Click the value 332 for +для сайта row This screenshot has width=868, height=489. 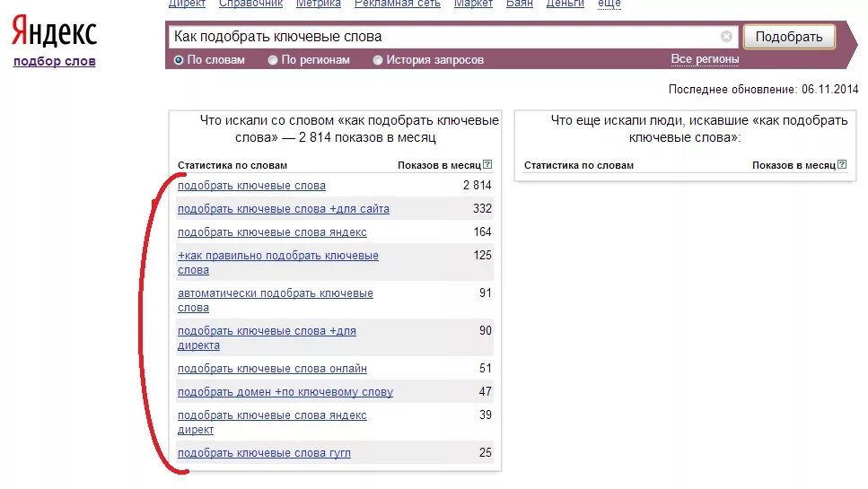pos(482,208)
